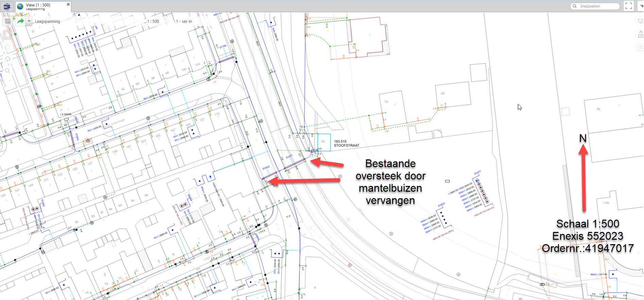This screenshot has height=300, width=644.
Task: Switch to the View (1 : 500) tab
Action: click(38, 6)
